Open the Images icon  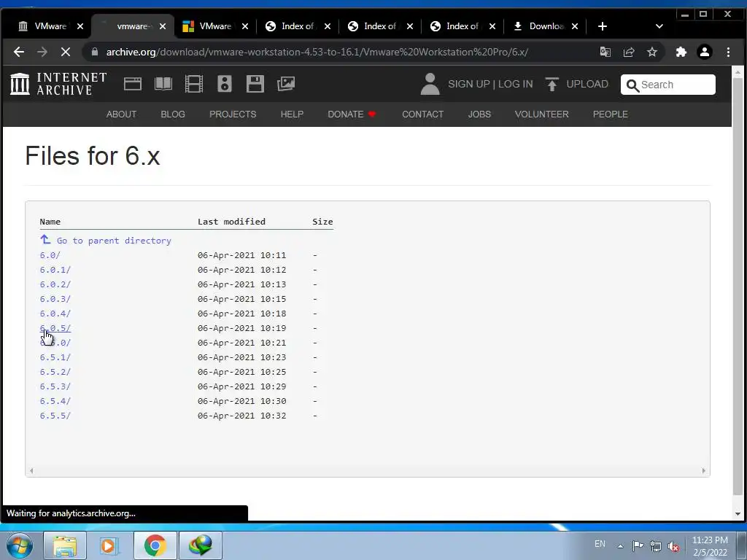(286, 84)
